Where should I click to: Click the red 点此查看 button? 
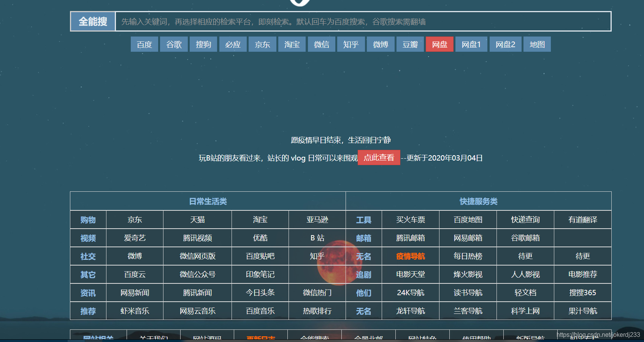click(379, 157)
